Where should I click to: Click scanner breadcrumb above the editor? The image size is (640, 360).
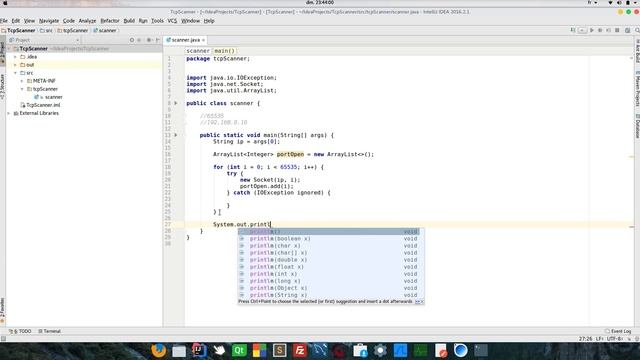(x=198, y=51)
